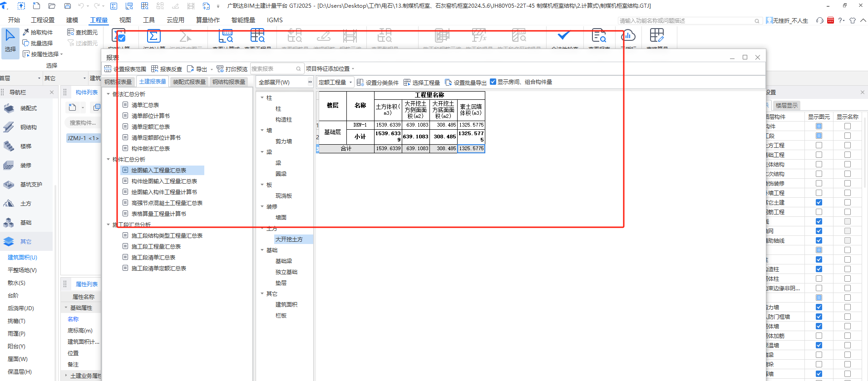Toggle 显示图元 checkbox for 其它土建 row

[819, 202]
